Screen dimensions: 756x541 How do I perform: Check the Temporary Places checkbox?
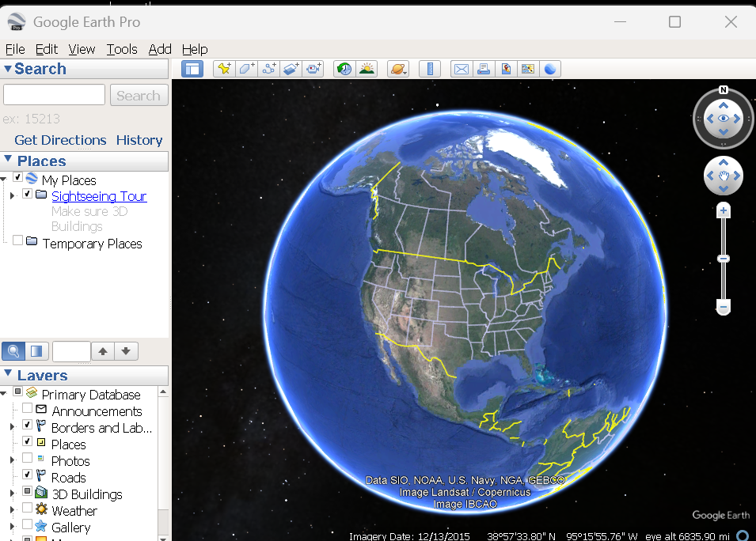pyautogui.click(x=18, y=240)
